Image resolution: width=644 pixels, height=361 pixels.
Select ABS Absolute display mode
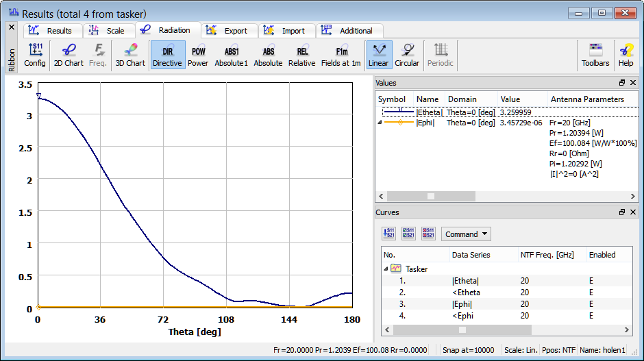point(268,55)
